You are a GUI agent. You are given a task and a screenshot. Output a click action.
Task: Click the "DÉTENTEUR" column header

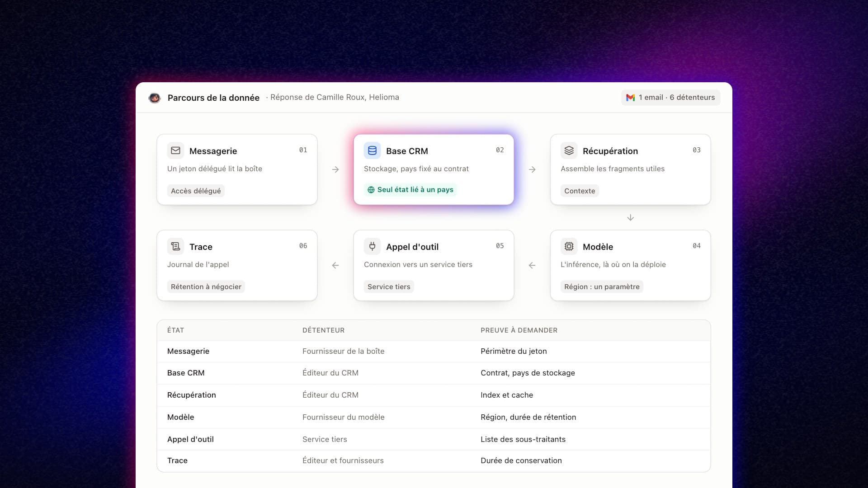pyautogui.click(x=323, y=330)
